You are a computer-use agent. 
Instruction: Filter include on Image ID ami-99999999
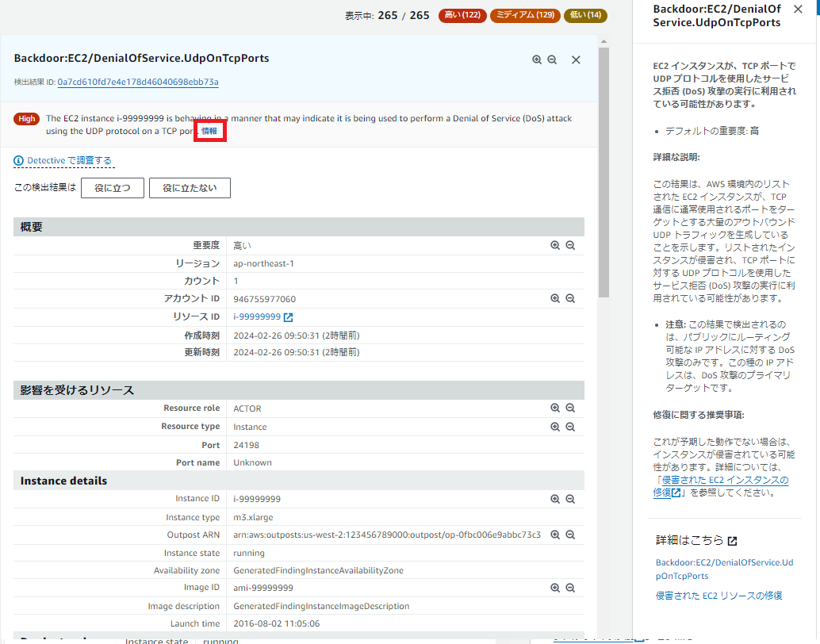555,588
